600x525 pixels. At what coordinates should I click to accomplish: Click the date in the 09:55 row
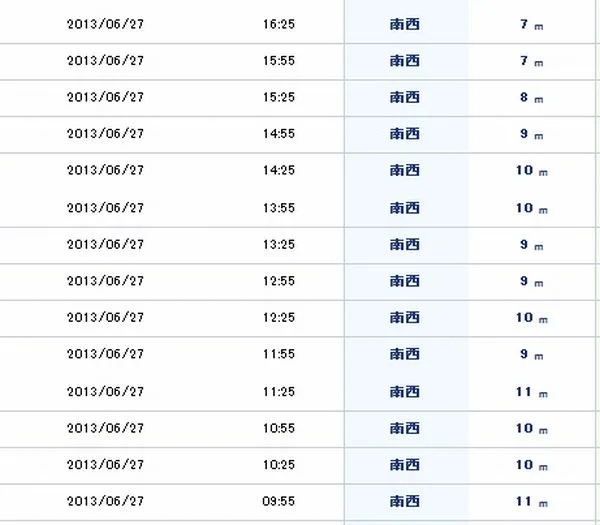[105, 501]
